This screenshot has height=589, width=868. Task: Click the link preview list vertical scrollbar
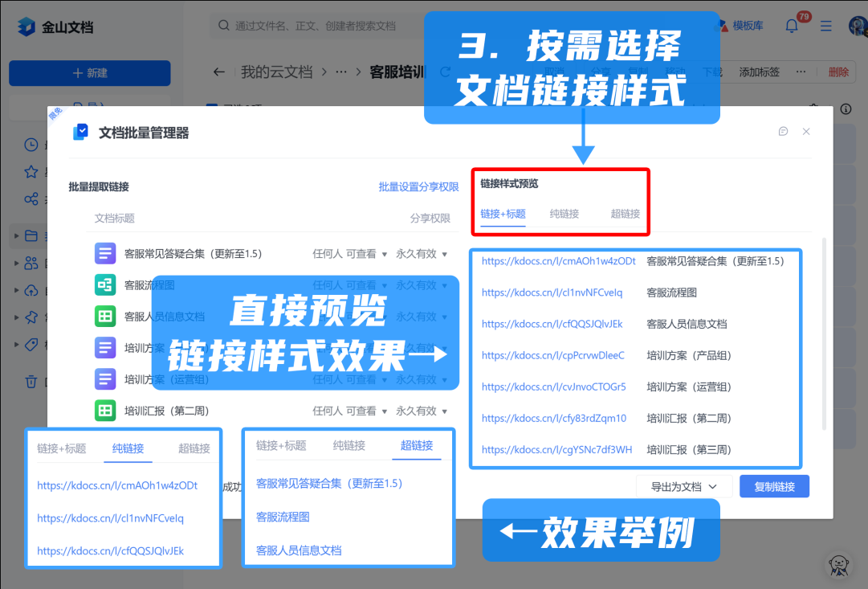point(823,337)
